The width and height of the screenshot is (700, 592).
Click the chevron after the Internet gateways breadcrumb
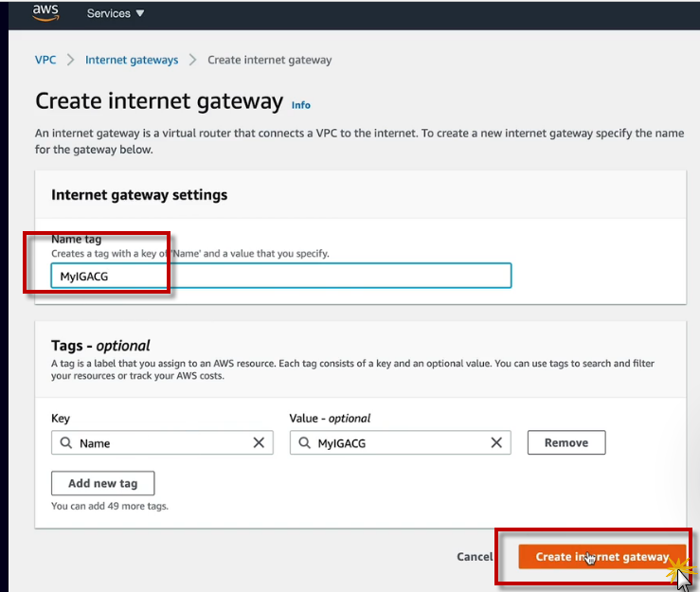(x=192, y=60)
